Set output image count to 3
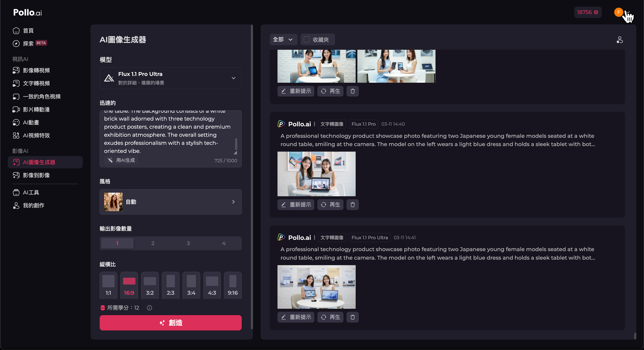The height and width of the screenshot is (350, 644). 188,243
